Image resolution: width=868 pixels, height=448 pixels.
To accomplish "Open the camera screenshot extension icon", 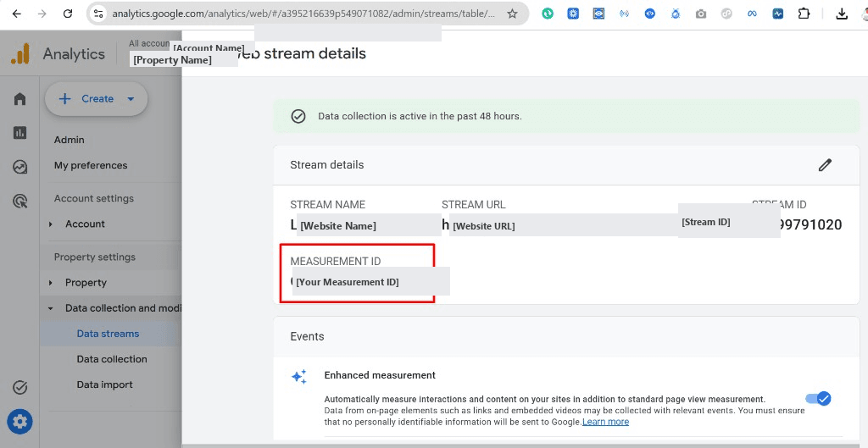I will (701, 14).
